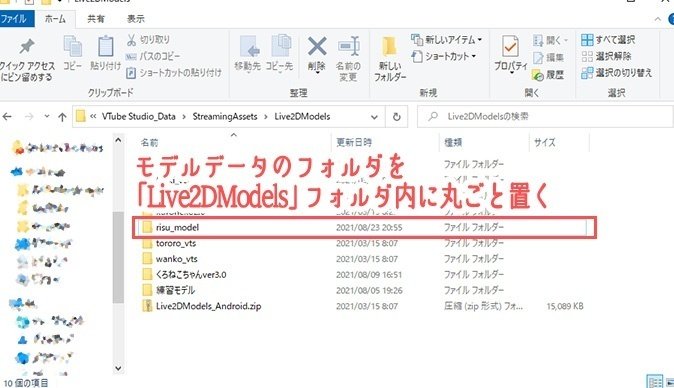The image size is (674, 388).
Task: Pin to Quick Access icon
Action: (x=27, y=46)
